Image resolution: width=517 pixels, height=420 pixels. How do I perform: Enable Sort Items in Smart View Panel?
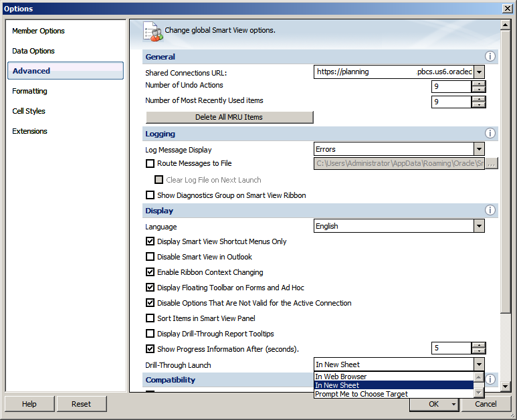(150, 318)
